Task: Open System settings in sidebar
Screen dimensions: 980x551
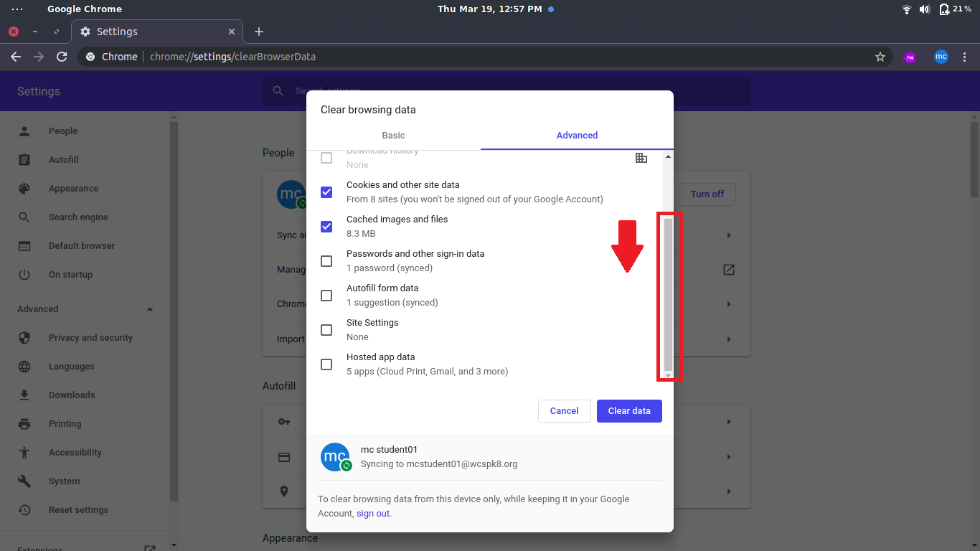Action: pos(65,481)
